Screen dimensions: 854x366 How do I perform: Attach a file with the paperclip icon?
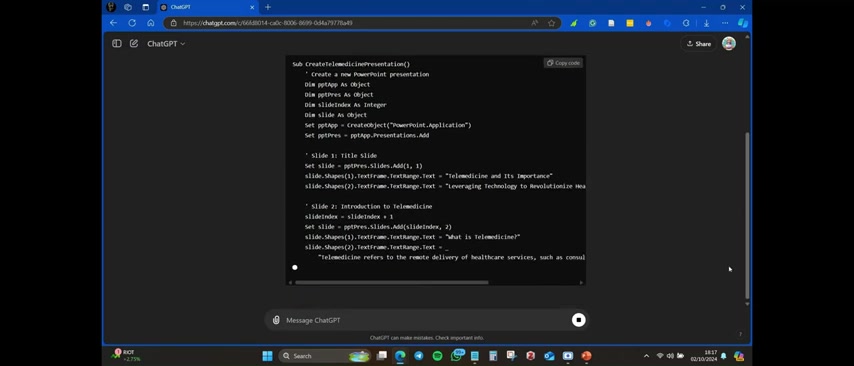tap(276, 320)
